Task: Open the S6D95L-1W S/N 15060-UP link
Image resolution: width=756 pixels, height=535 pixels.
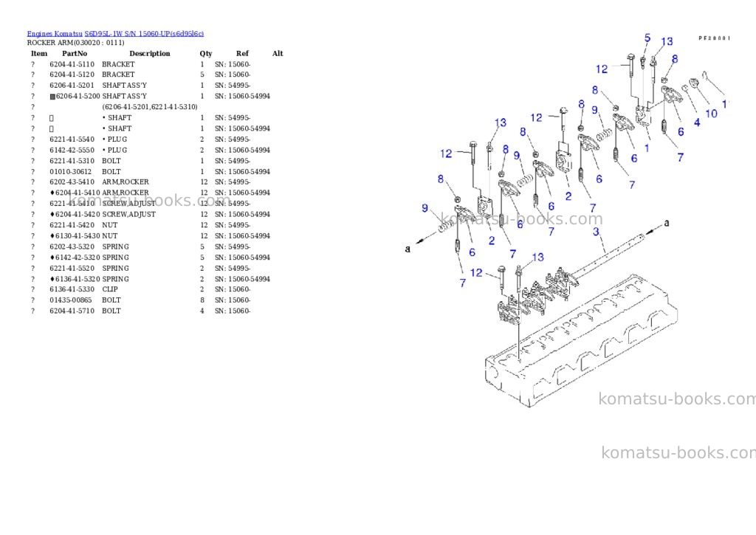Action: tap(144, 34)
